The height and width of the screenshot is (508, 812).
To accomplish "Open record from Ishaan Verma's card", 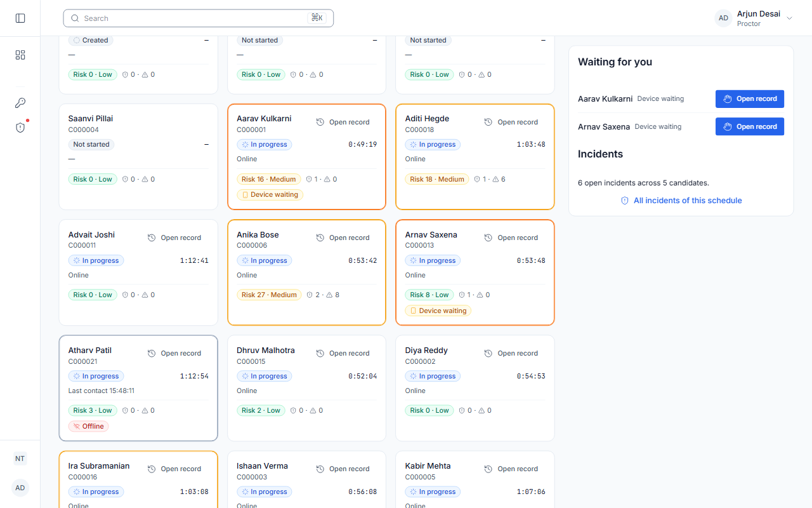I will tap(343, 469).
